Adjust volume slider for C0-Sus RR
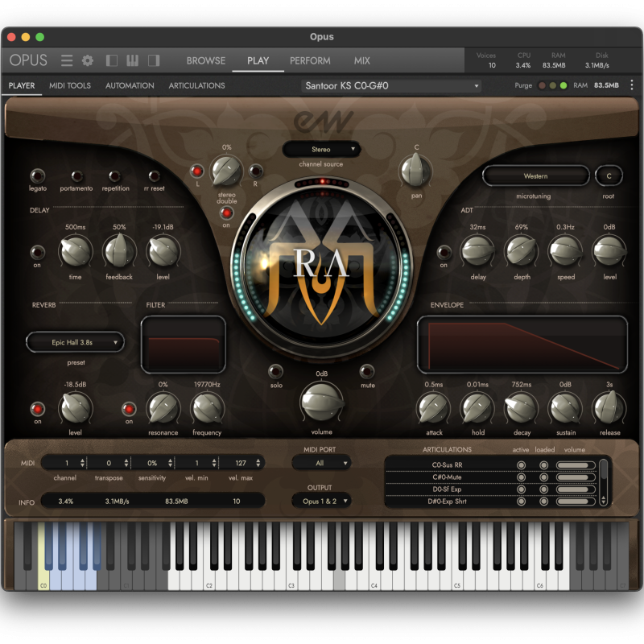 click(x=576, y=465)
